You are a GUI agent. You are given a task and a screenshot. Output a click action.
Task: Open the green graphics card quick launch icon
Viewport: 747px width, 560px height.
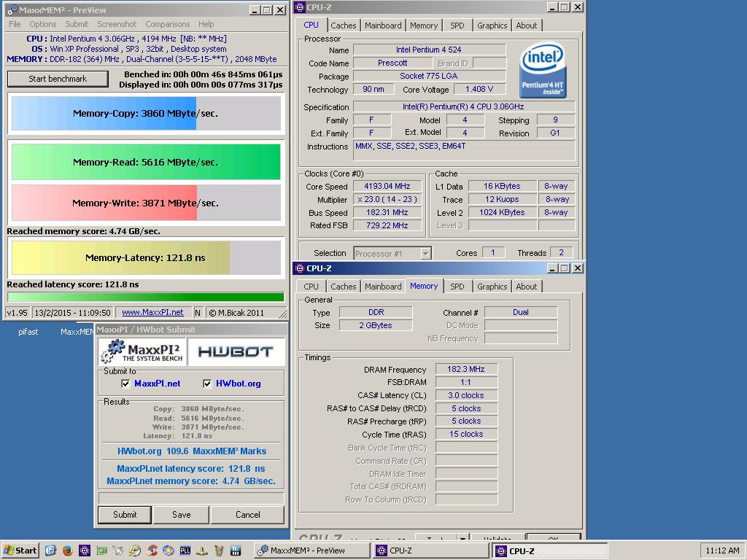pyautogui.click(x=101, y=551)
